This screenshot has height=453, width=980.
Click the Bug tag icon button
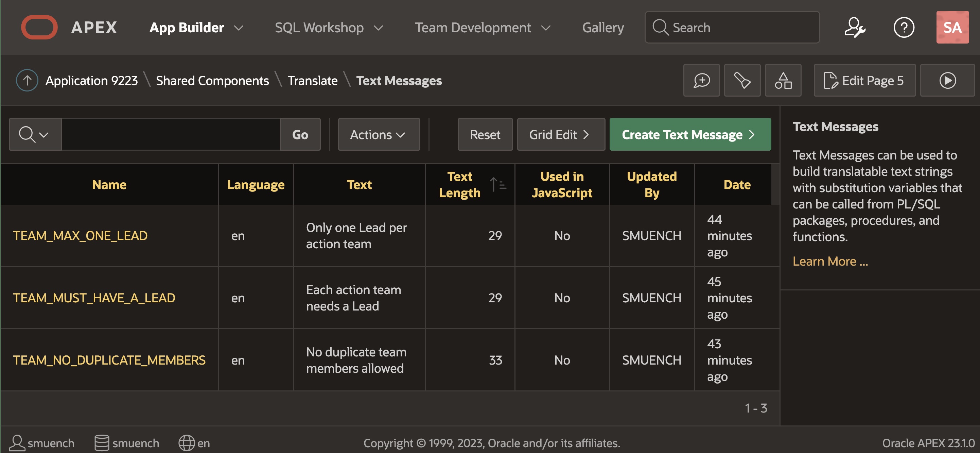pyautogui.click(x=742, y=80)
